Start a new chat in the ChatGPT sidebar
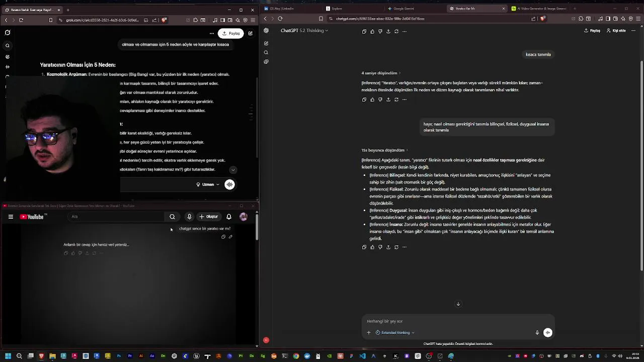Viewport: 644px width, 362px height. 266,44
